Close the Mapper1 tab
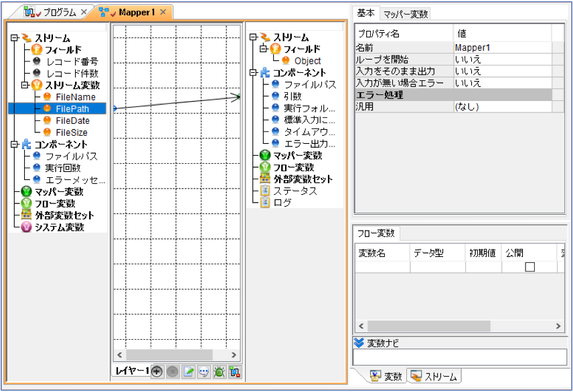 coord(163,12)
